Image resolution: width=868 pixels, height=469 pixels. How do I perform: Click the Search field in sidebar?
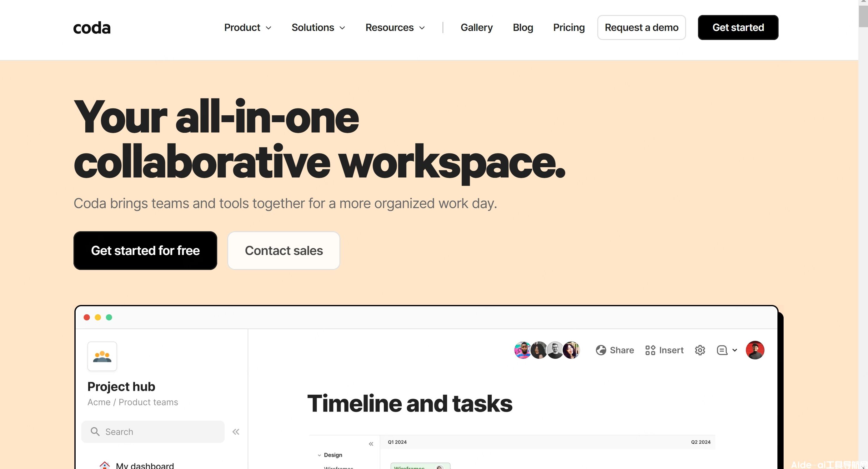coord(153,432)
